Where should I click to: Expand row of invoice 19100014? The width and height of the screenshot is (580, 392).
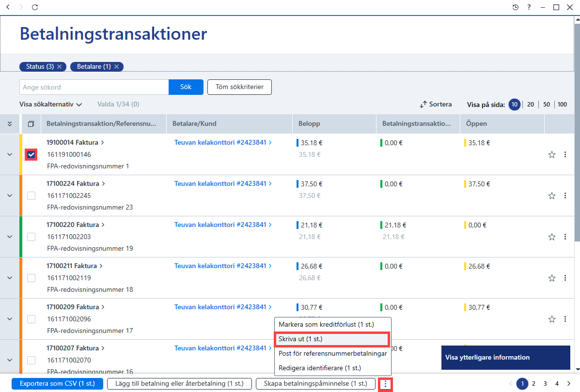tap(10, 154)
